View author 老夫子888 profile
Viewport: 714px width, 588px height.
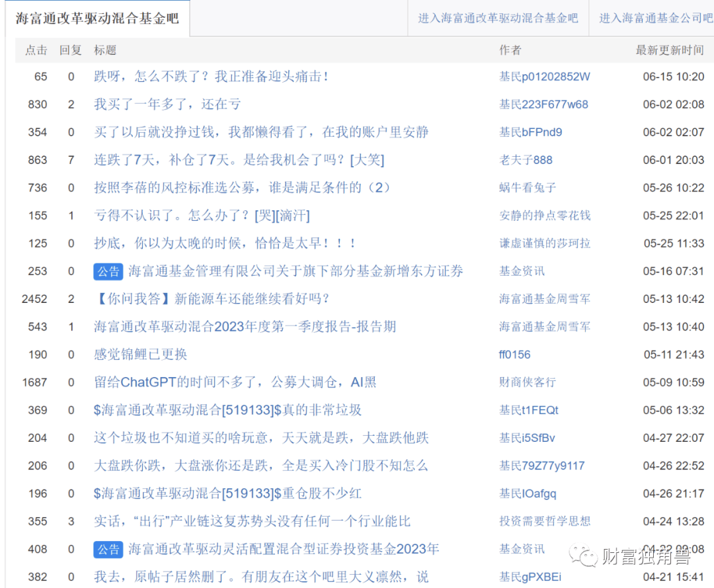[x=526, y=160]
